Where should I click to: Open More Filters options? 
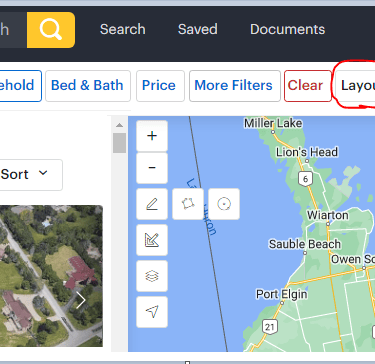pyautogui.click(x=235, y=86)
